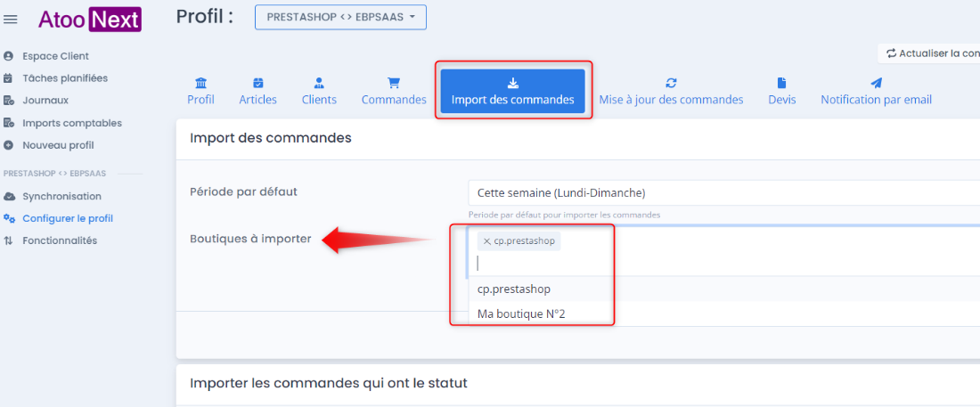Screen dimensions: 980x407
Task: Click the Mise à jour refresh icon
Action: click(x=671, y=83)
